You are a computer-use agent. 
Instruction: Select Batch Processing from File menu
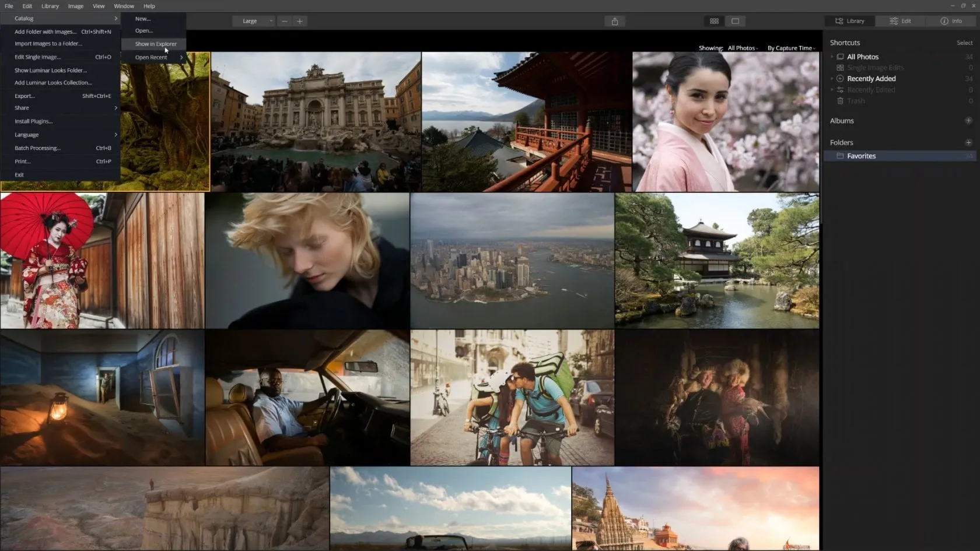point(37,148)
